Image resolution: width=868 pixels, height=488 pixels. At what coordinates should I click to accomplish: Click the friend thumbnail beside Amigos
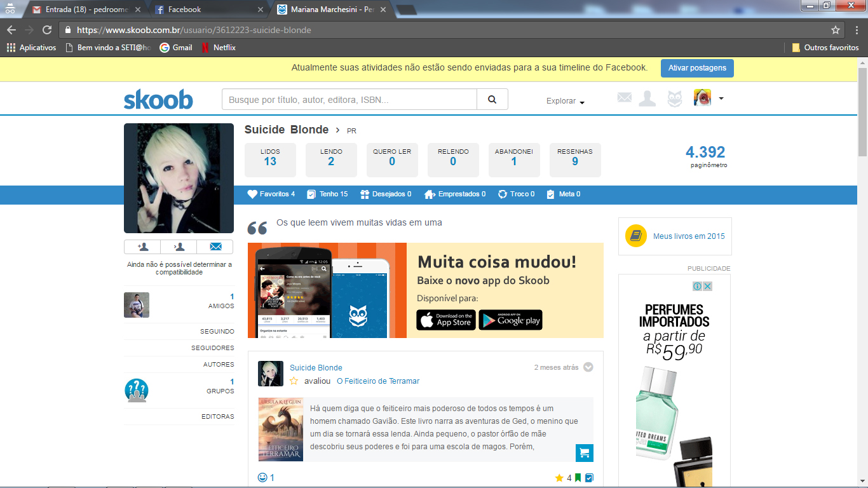[137, 305]
